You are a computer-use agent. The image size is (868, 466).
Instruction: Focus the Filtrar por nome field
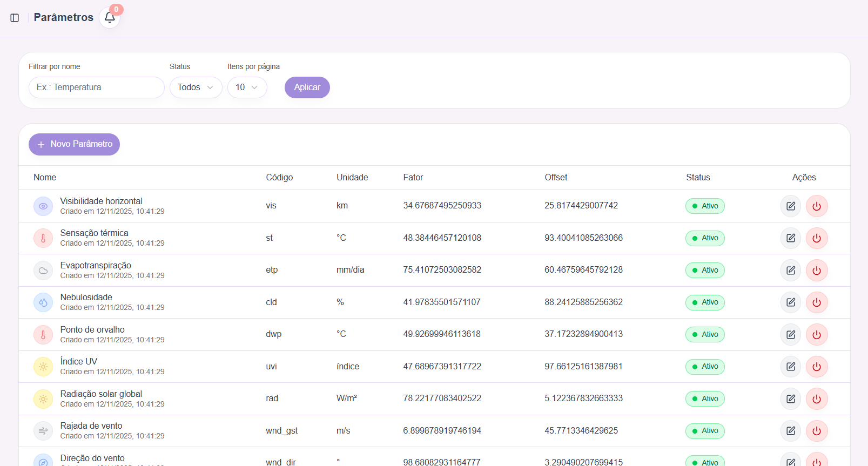pos(96,87)
